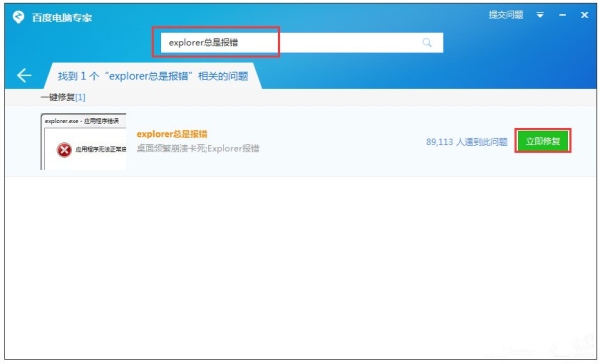Click the 提交问题 link

click(x=506, y=15)
